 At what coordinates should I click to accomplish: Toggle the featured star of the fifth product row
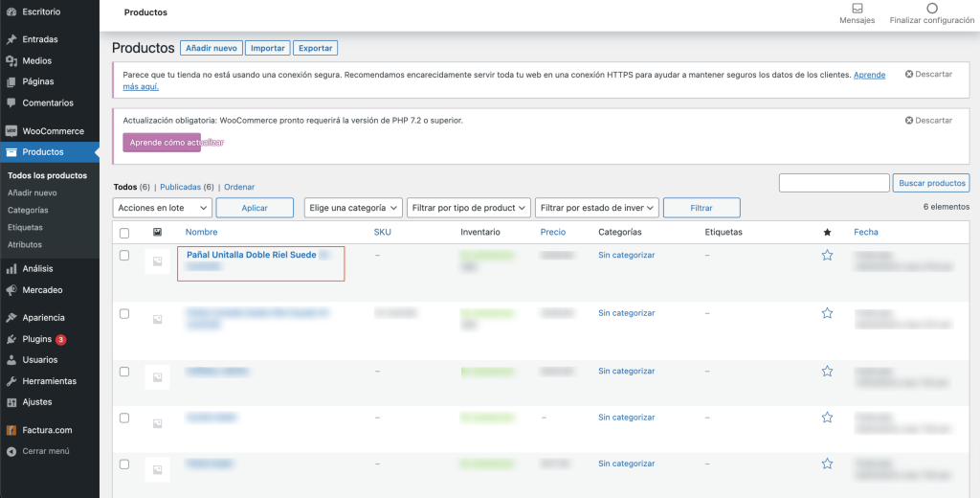click(x=828, y=464)
